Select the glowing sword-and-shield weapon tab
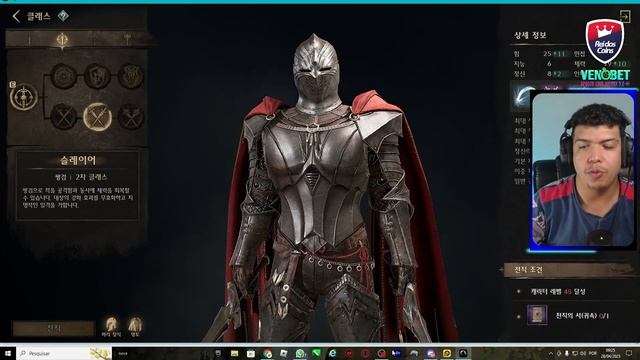This screenshot has height=360, width=640. pyautogui.click(x=62, y=40)
